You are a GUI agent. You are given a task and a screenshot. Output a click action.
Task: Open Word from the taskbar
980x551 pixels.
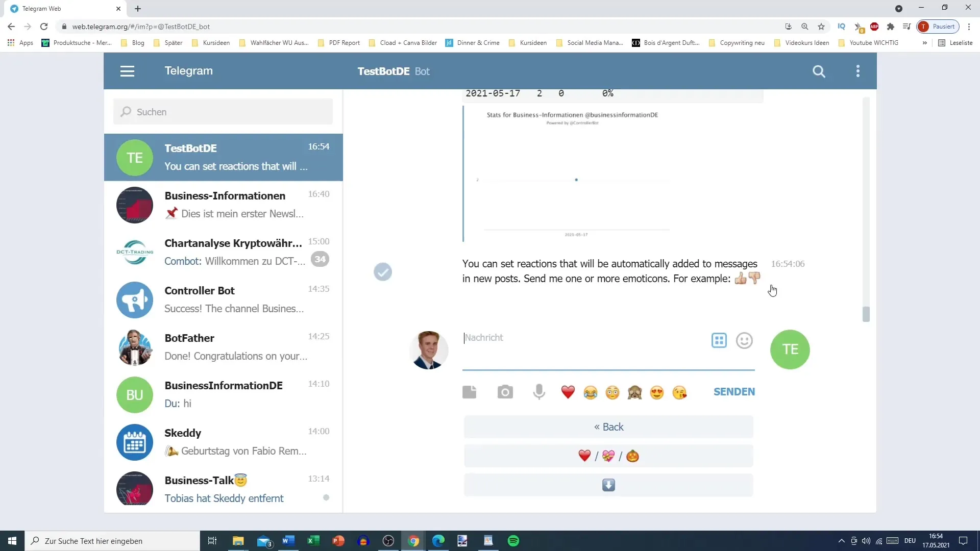(288, 541)
